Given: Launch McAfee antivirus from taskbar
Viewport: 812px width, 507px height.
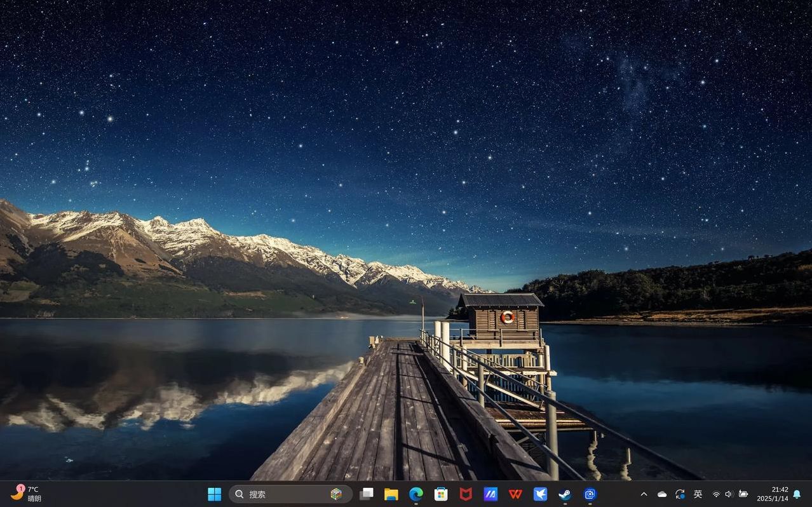Looking at the screenshot, I should click(466, 494).
